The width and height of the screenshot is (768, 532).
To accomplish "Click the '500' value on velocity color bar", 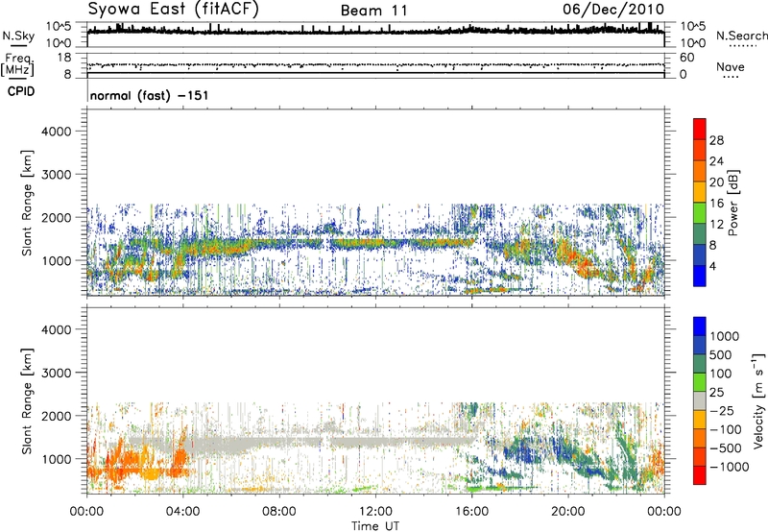I will tap(721, 355).
